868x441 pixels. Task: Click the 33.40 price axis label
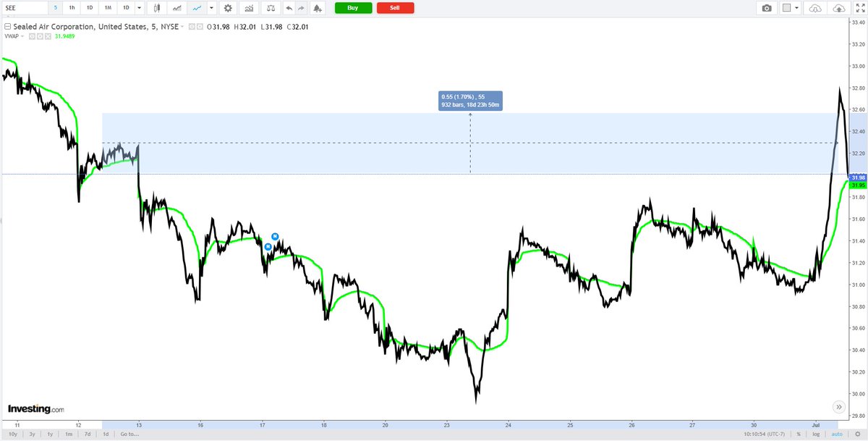point(859,22)
